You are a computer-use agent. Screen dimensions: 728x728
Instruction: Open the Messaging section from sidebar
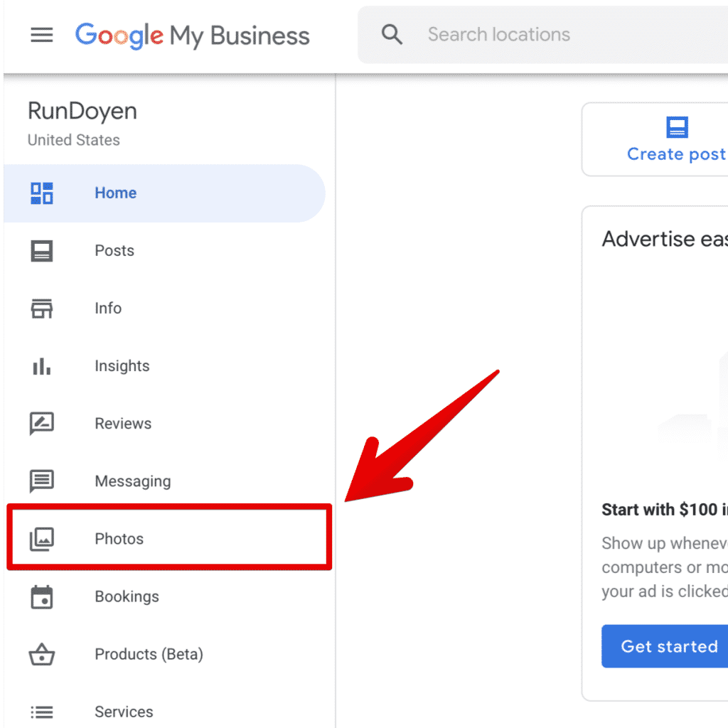[133, 481]
